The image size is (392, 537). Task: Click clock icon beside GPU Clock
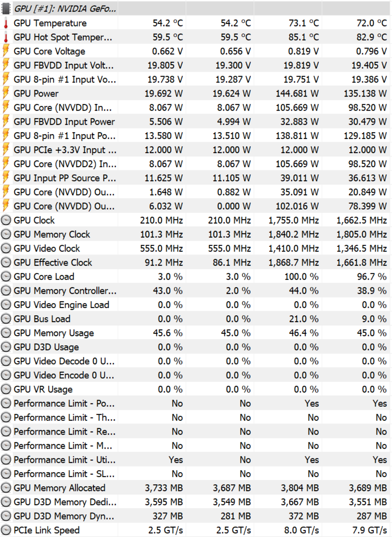coord(6,220)
